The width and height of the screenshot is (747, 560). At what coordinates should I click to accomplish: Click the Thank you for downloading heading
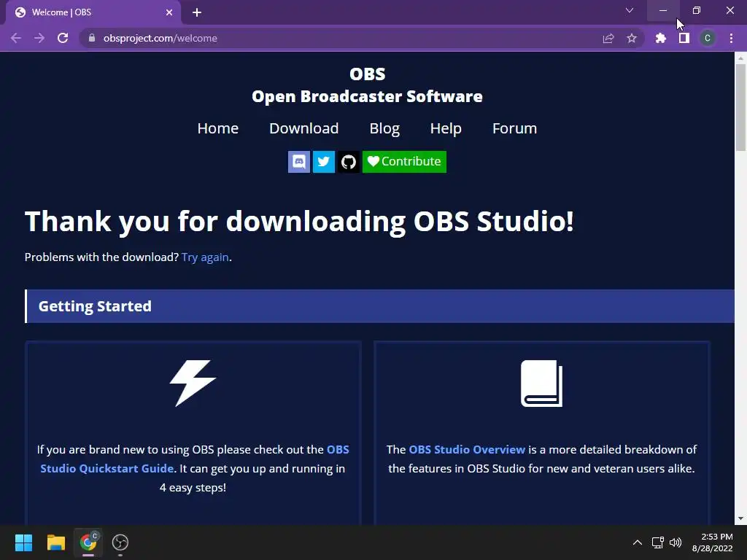(x=299, y=222)
